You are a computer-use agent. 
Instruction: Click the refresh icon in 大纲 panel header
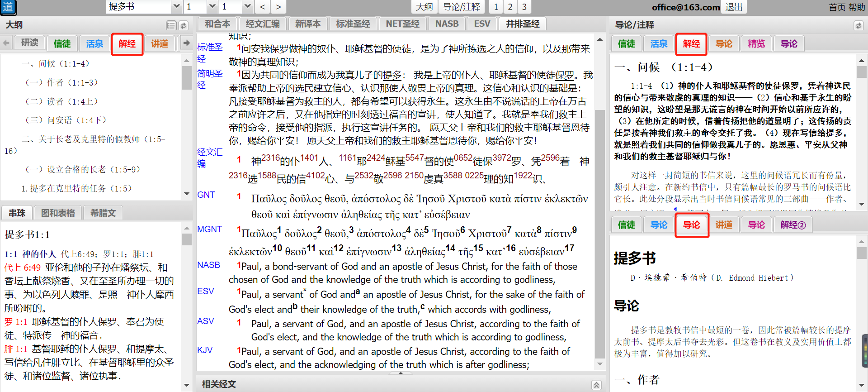click(183, 25)
